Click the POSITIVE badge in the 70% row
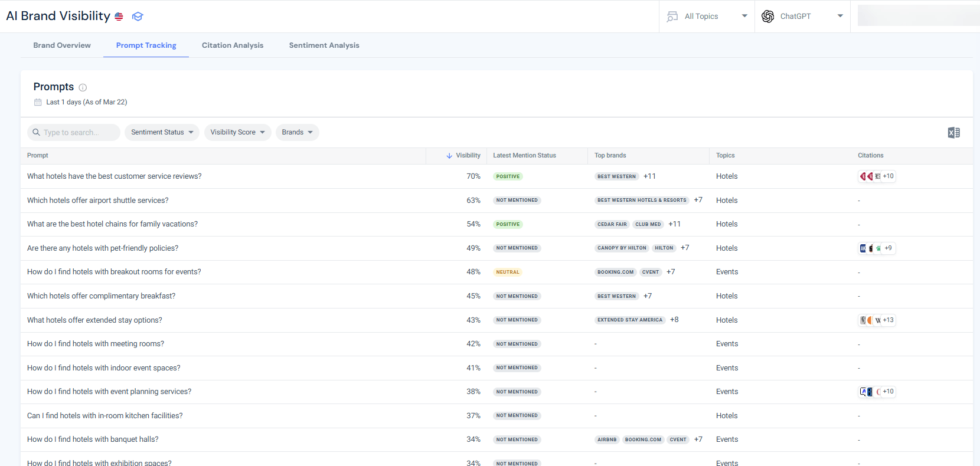This screenshot has width=980, height=466. click(508, 176)
